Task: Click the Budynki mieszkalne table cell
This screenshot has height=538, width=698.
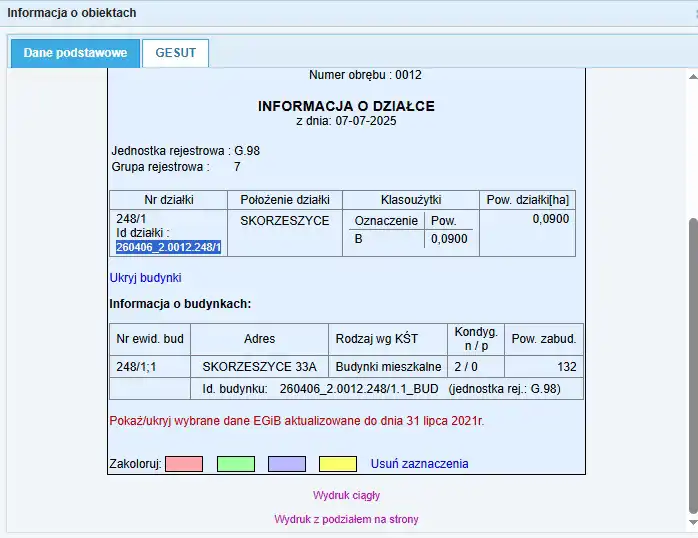Action: tap(387, 367)
